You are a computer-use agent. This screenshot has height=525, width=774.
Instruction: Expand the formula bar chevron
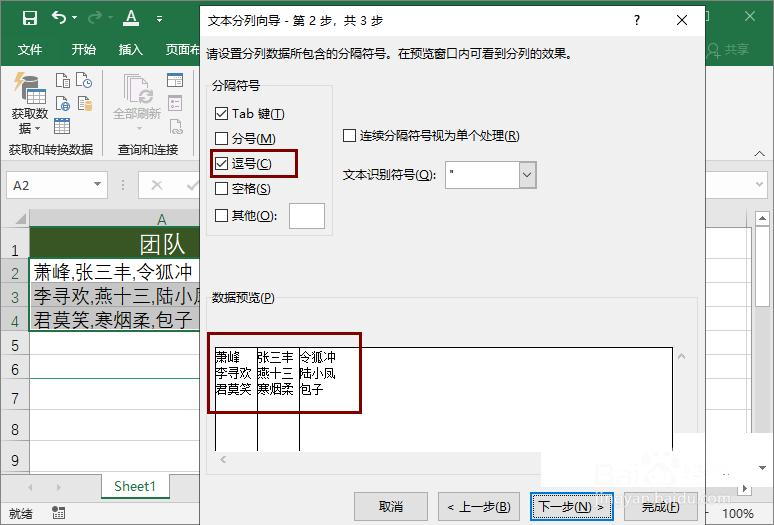tap(760, 185)
